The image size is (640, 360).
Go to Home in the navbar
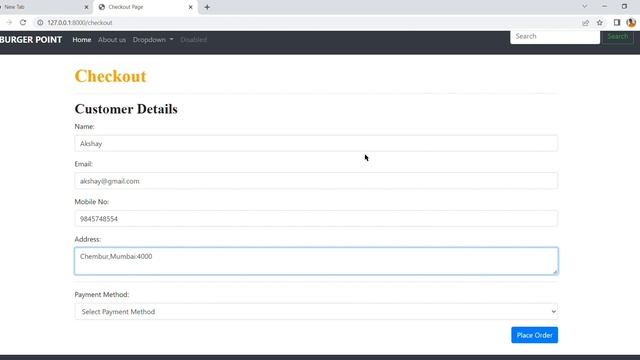pyautogui.click(x=82, y=40)
